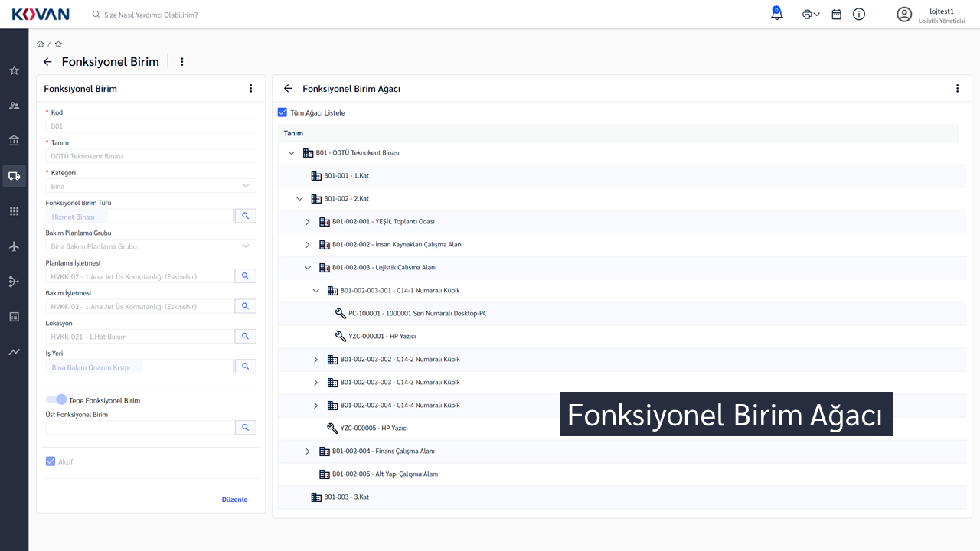Open page options kebab next to Fonksiyonel Birim title
This screenshot has height=551, width=980.
(x=182, y=62)
